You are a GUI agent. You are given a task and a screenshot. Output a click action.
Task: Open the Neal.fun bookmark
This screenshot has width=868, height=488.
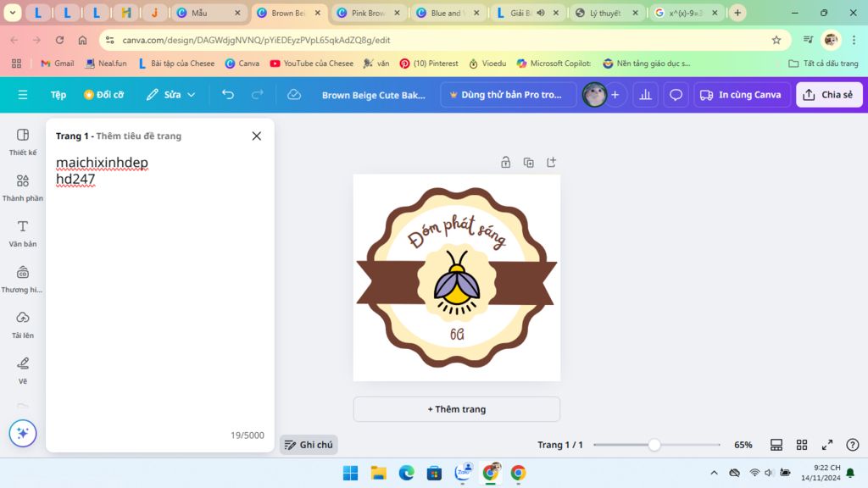coord(106,64)
